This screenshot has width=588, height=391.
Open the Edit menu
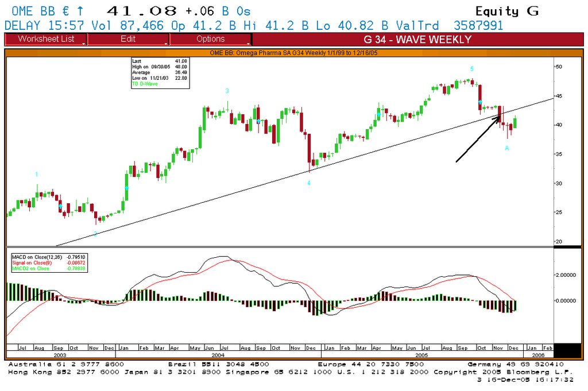128,39
